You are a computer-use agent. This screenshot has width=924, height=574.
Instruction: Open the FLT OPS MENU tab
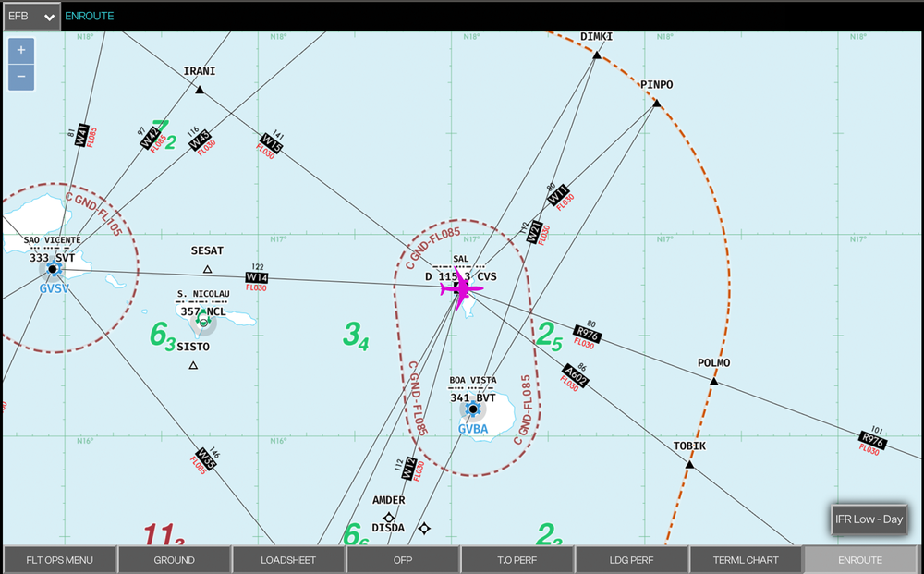(x=60, y=560)
